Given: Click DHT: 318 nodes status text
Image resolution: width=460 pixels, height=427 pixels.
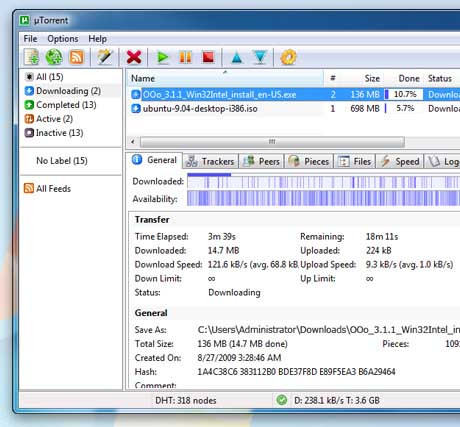Looking at the screenshot, I should pos(186,400).
